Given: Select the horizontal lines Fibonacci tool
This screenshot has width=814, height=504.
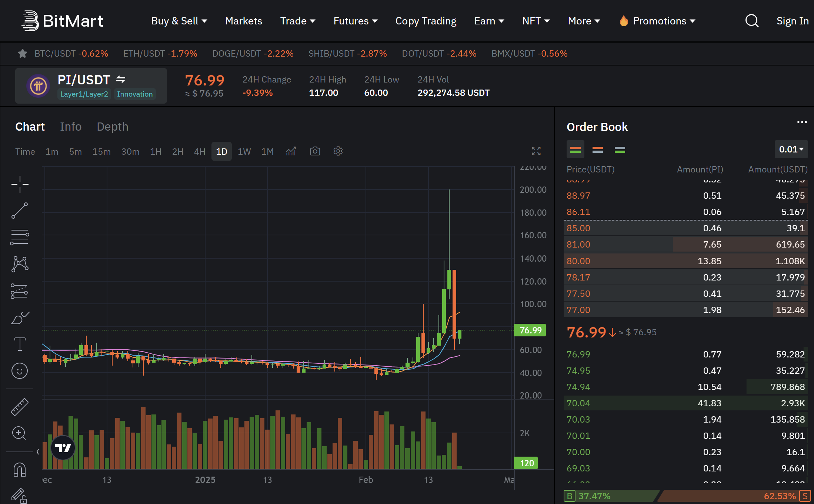Looking at the screenshot, I should click(20, 237).
